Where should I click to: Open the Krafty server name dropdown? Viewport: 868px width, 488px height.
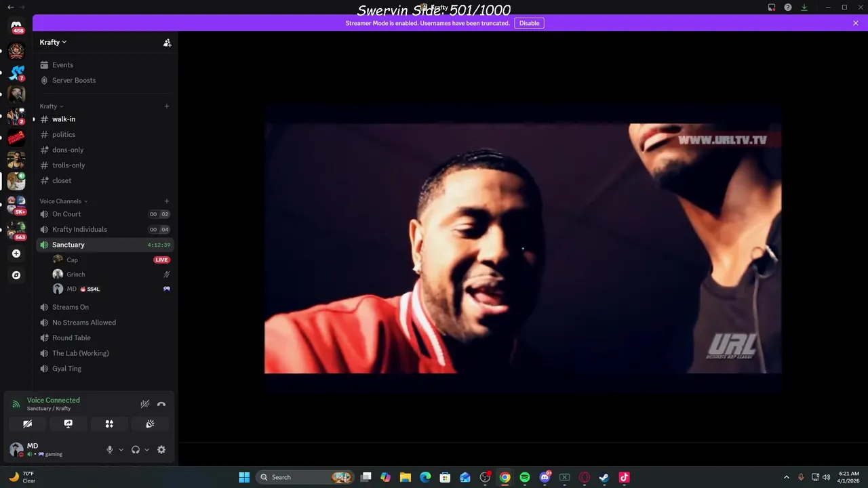(53, 42)
